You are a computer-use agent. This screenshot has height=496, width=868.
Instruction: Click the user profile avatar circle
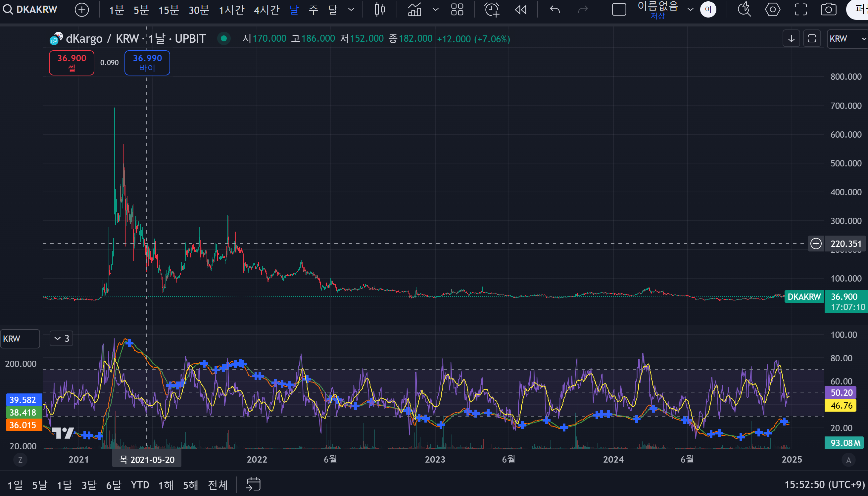[708, 10]
